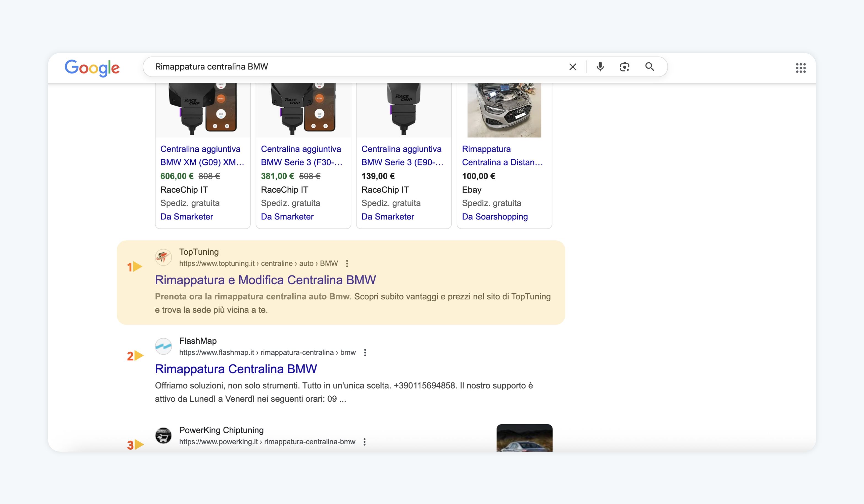
Task: Open the PowerKing result three-dot menu
Action: click(x=364, y=442)
